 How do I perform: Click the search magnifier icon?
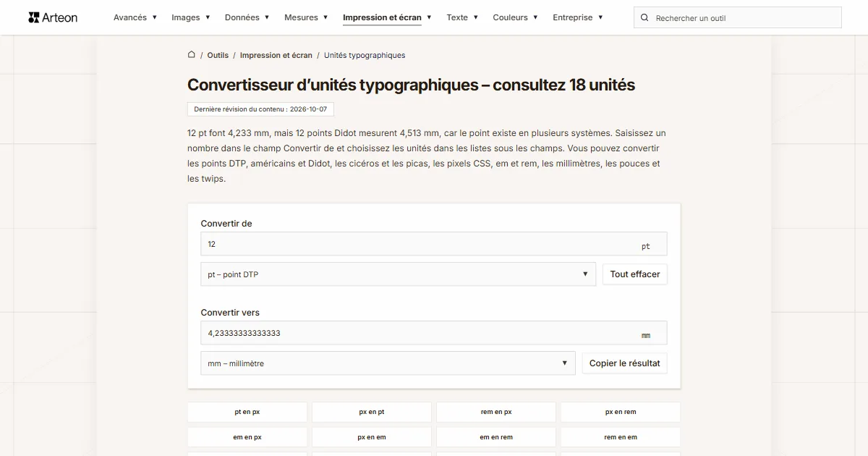[644, 18]
